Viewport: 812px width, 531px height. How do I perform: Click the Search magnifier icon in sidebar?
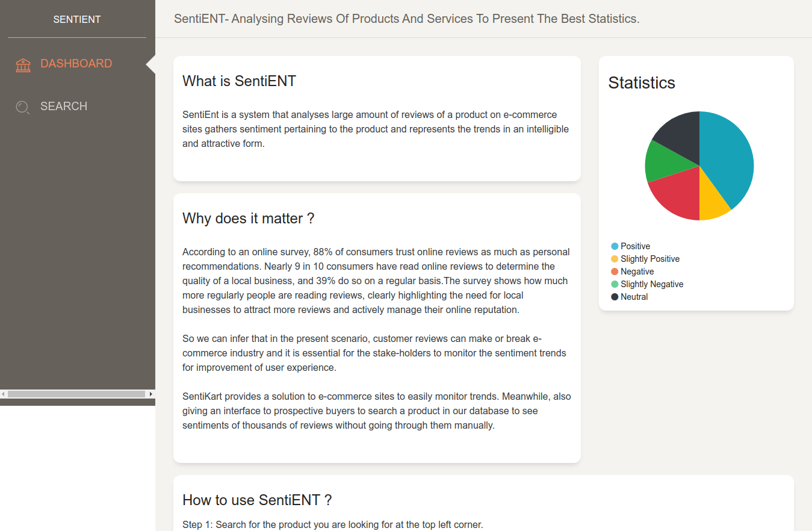coord(23,107)
